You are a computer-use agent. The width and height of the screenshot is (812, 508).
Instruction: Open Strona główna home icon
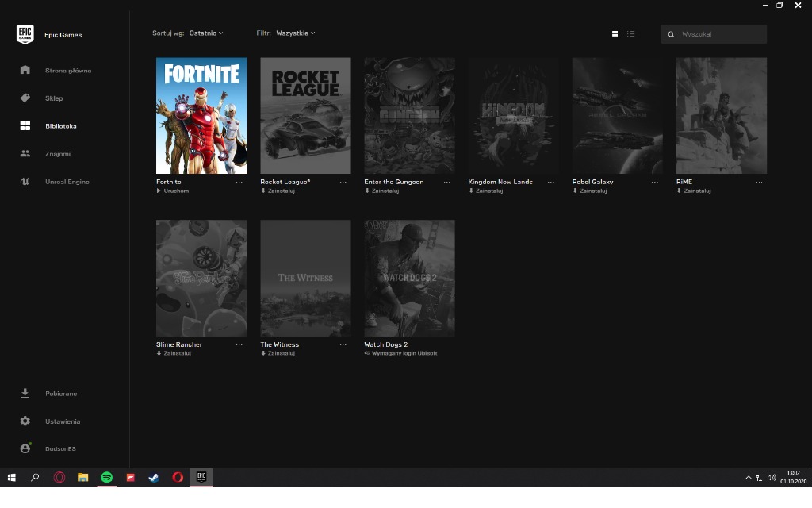pyautogui.click(x=25, y=70)
